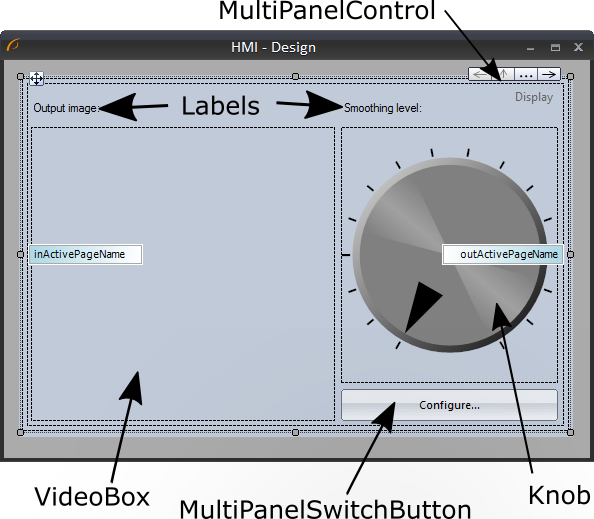Select the inActivePageName port field
594x519 pixels.
coord(86,254)
